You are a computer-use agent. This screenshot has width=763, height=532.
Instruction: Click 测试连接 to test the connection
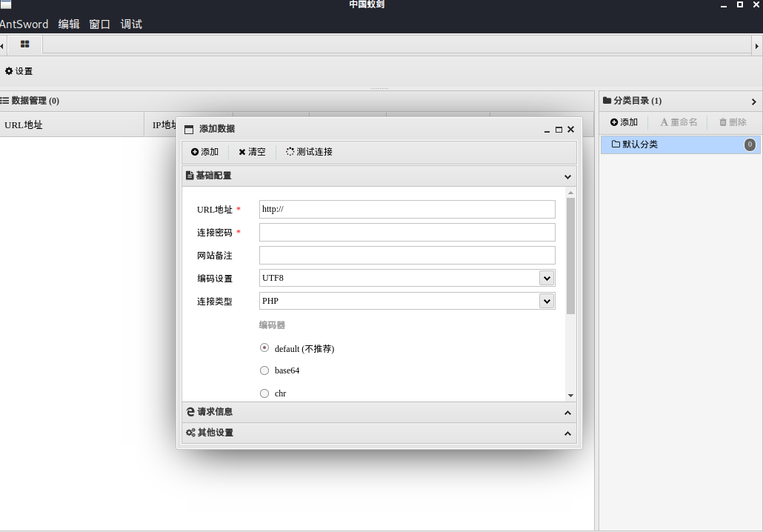(x=309, y=152)
